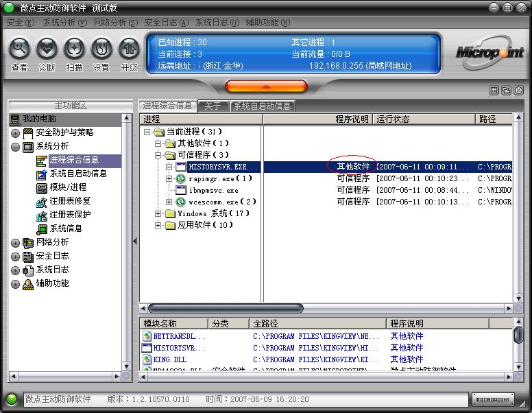Click the 安全日志 notepad icon
This screenshot has width=532, height=413.
[28, 257]
